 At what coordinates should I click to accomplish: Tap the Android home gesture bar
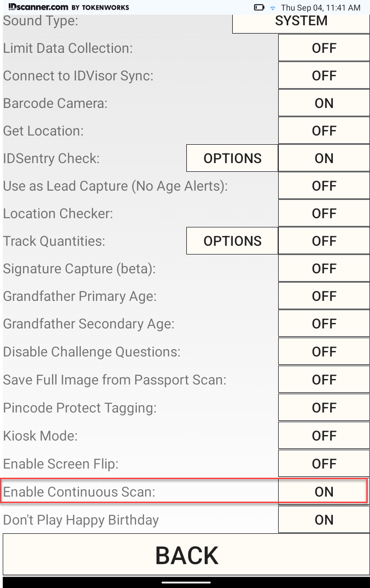[185, 582]
